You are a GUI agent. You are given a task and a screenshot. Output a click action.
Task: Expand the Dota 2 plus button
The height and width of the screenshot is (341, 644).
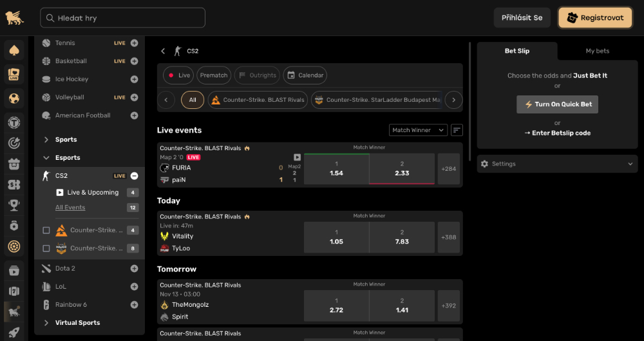(x=135, y=268)
